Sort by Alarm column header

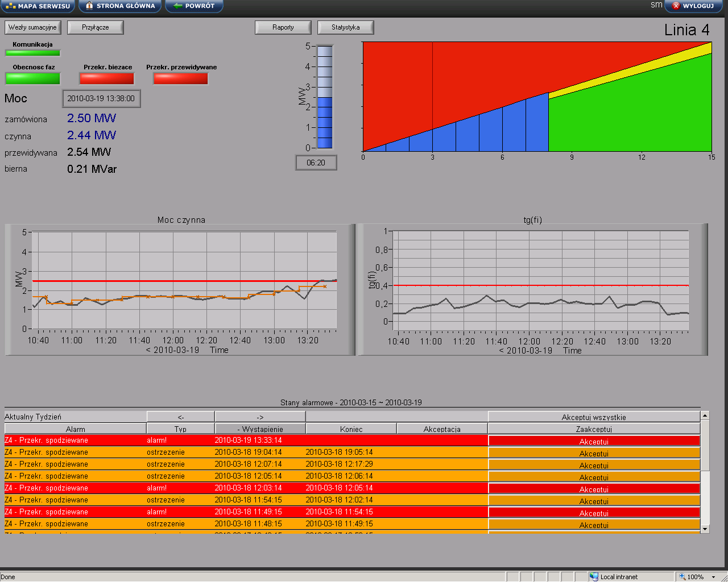[x=75, y=429]
